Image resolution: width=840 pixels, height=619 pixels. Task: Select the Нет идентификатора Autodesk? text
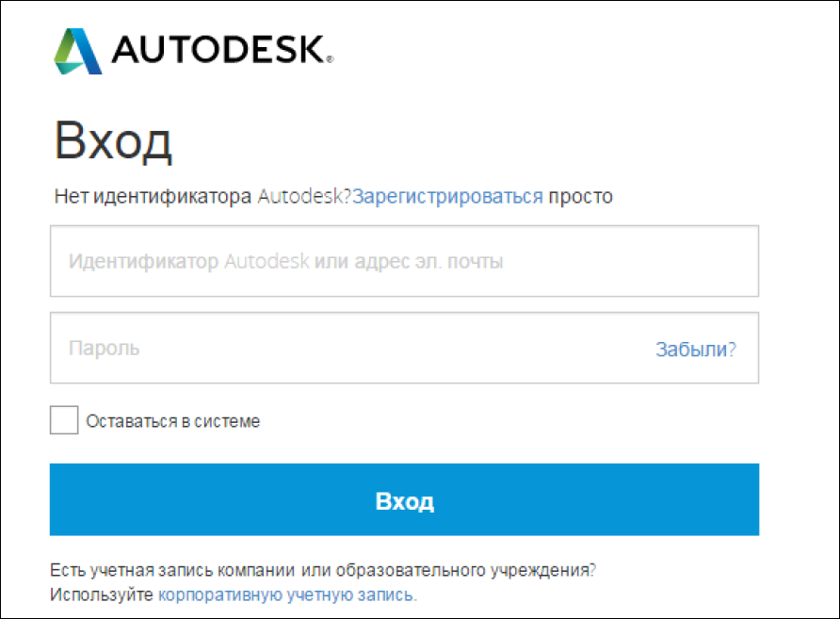202,197
